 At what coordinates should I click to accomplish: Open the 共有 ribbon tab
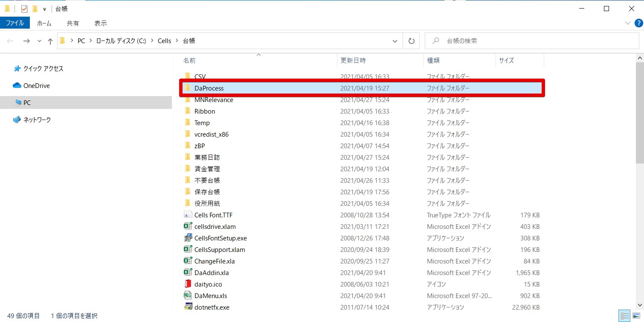coord(73,23)
